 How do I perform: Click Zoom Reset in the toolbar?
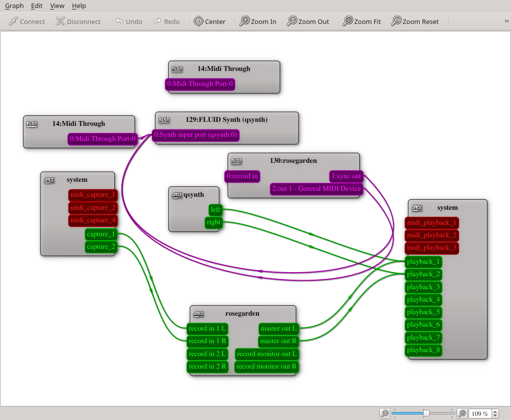click(415, 21)
